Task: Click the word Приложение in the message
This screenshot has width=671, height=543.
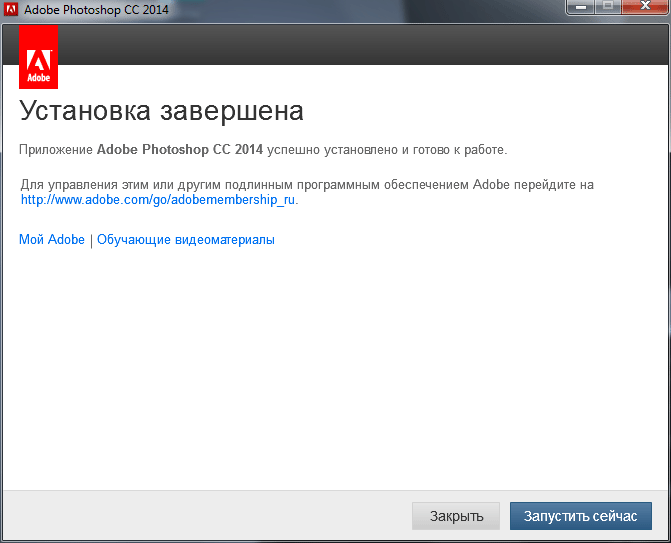Action: point(56,150)
